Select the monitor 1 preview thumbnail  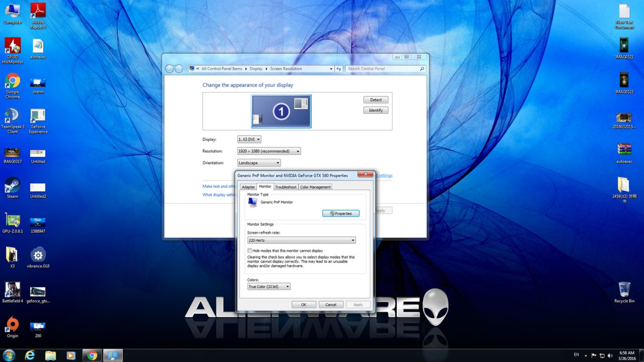pyautogui.click(x=281, y=111)
